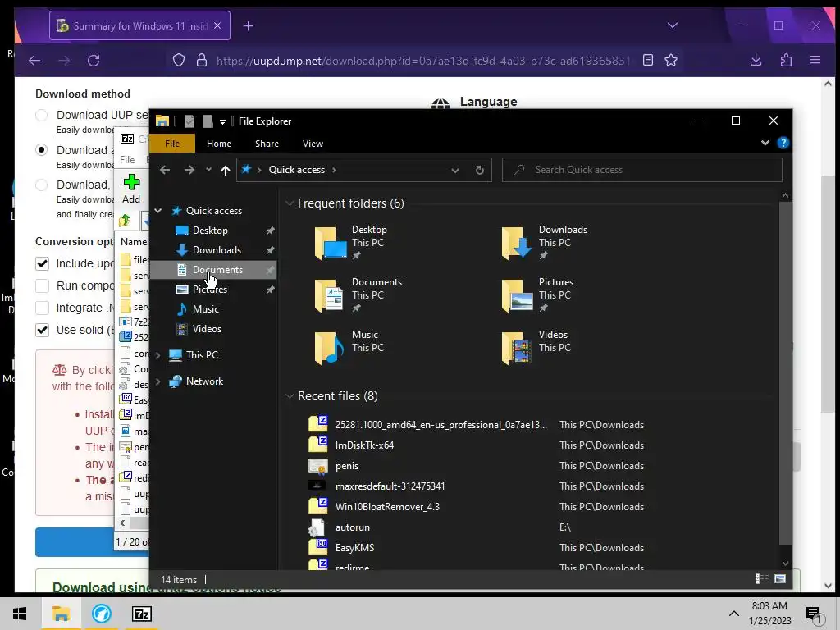Click the browser page vertical scrollbar
This screenshot has width=840, height=630.
pyautogui.click(x=828, y=294)
